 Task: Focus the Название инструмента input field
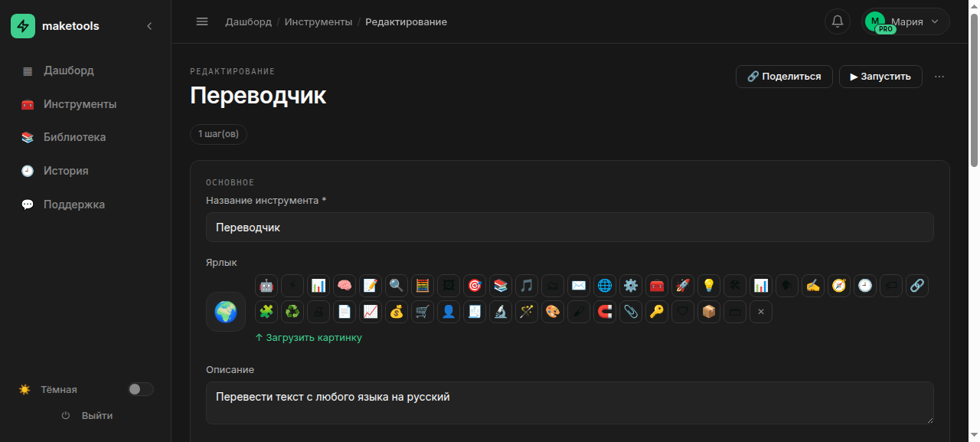point(570,228)
